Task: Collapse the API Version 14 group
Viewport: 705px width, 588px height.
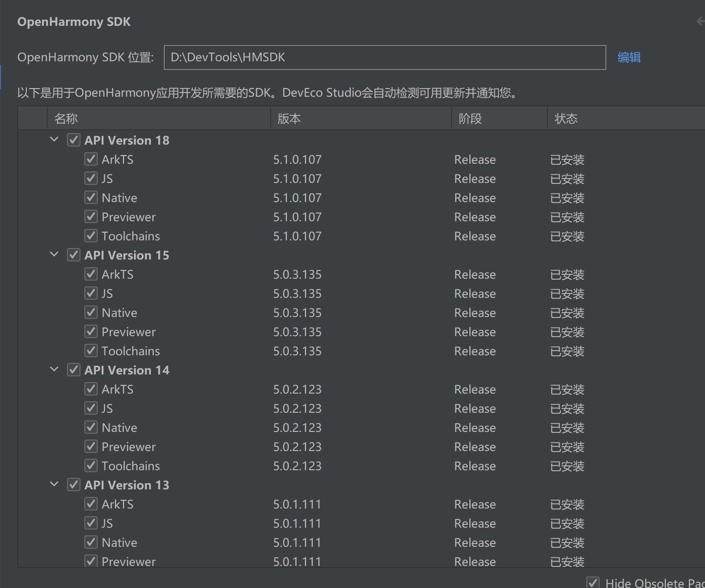Action: click(x=54, y=370)
